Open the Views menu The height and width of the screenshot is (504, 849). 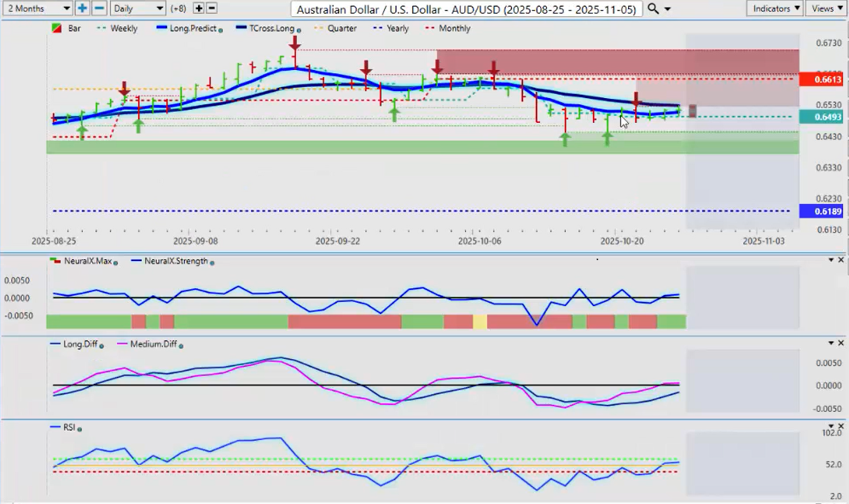point(826,8)
